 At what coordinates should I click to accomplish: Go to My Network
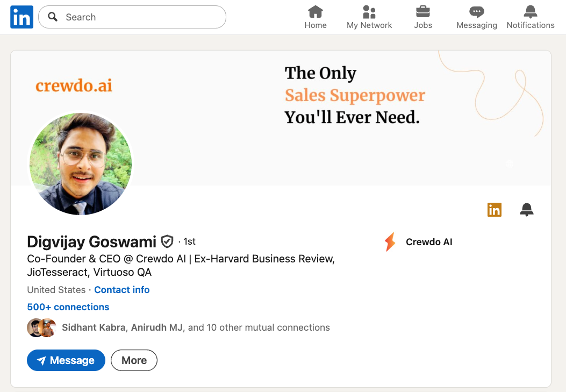click(369, 17)
